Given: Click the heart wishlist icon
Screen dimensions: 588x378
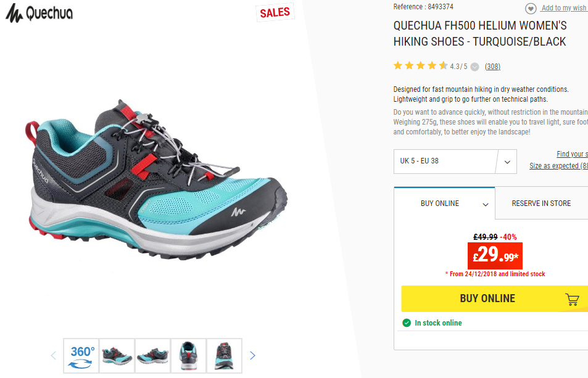Looking at the screenshot, I should coord(530,8).
